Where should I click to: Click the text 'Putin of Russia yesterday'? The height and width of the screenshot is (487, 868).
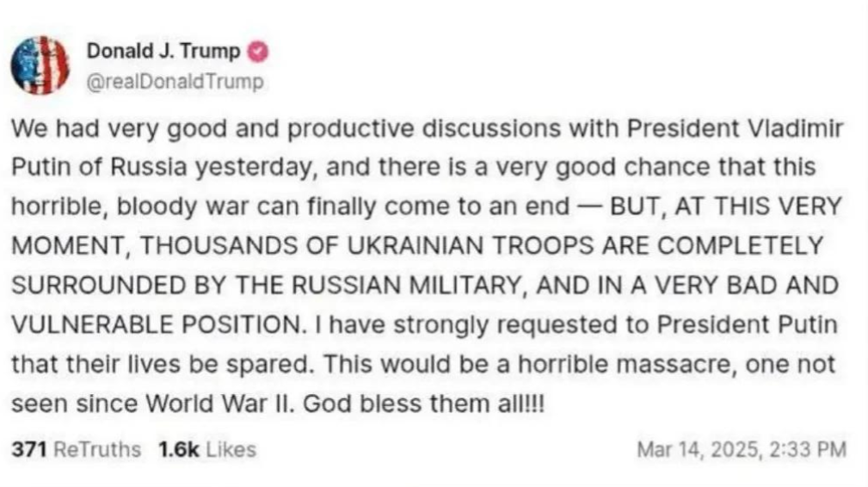pyautogui.click(x=164, y=167)
